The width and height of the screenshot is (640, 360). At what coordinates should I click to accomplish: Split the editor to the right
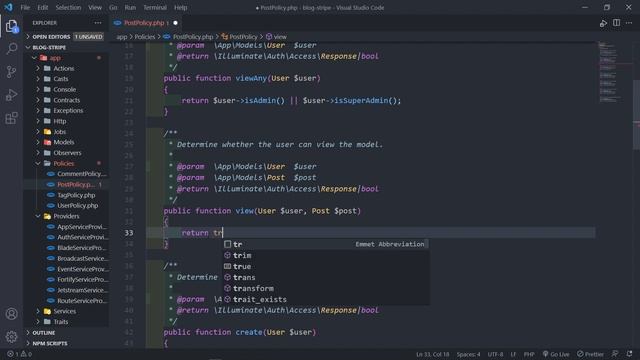click(x=616, y=23)
